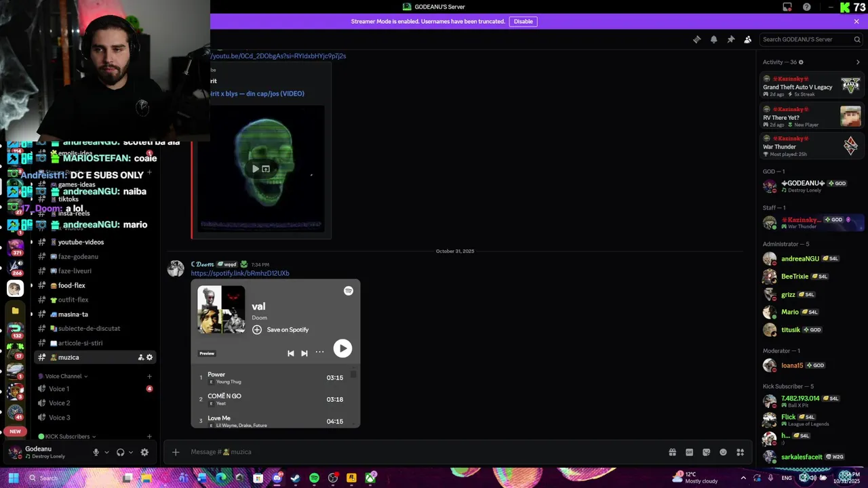Open the Help icon in title bar
The image size is (868, 488).
coord(806,7)
